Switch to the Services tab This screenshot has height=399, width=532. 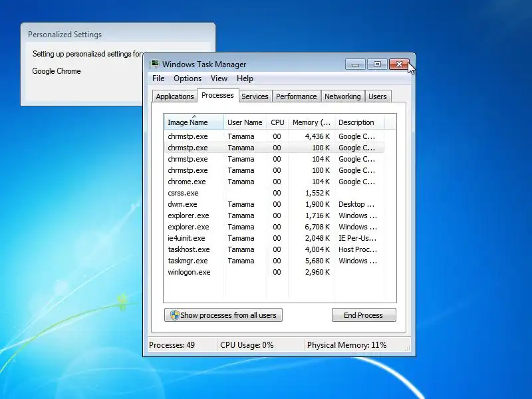tap(255, 96)
